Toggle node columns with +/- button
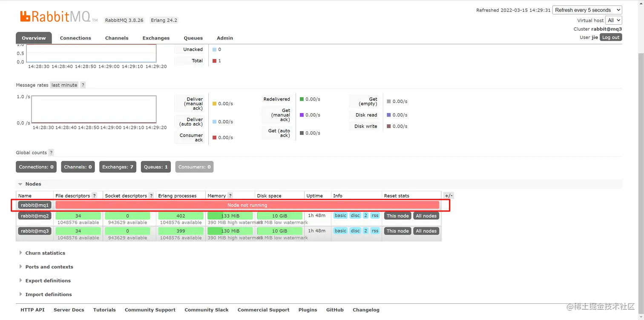 click(x=448, y=196)
